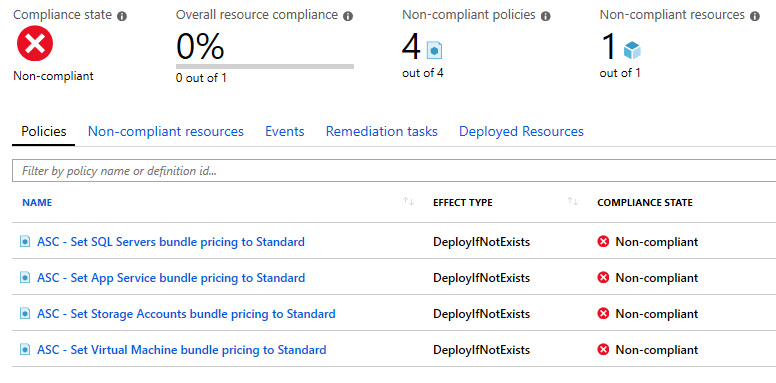
Task: Click DeployIfNotExists in SQL Servers row
Action: tap(482, 241)
